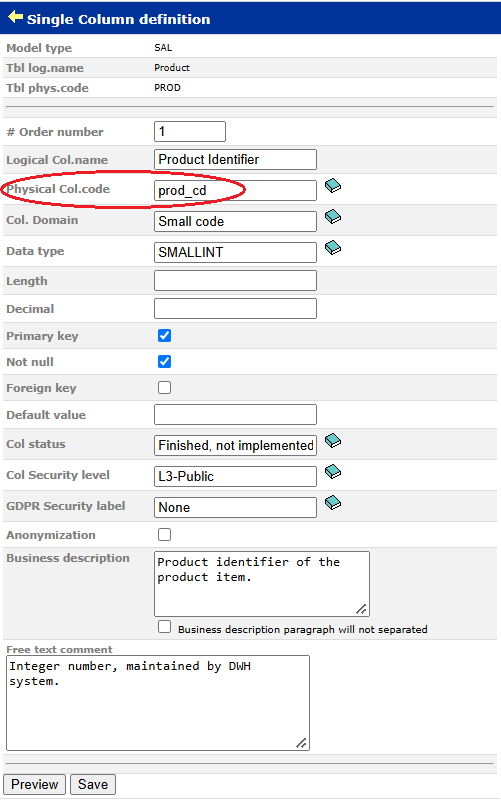This screenshot has height=801, width=501.
Task: Open lookup book icon for GDPR Security label
Action: point(333,503)
